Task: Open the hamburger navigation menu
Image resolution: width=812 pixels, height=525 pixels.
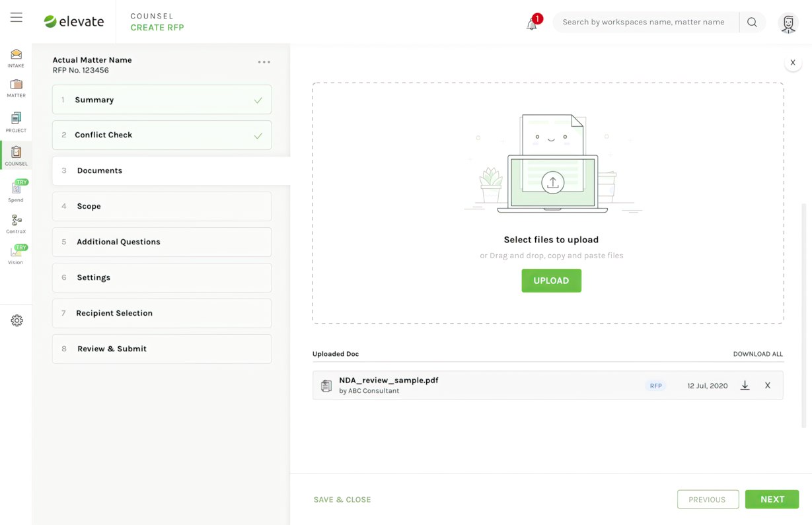Action: click(17, 18)
